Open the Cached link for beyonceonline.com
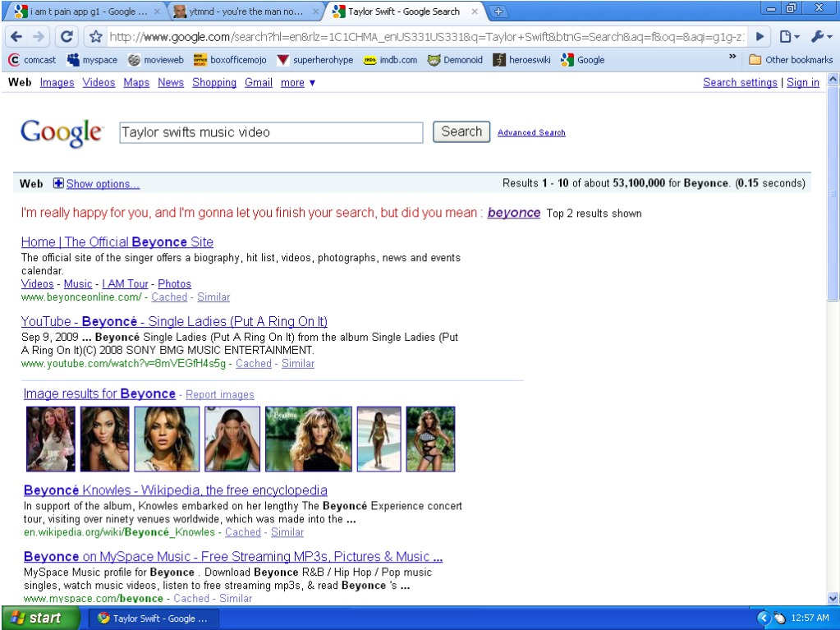The image size is (840, 630). click(169, 297)
